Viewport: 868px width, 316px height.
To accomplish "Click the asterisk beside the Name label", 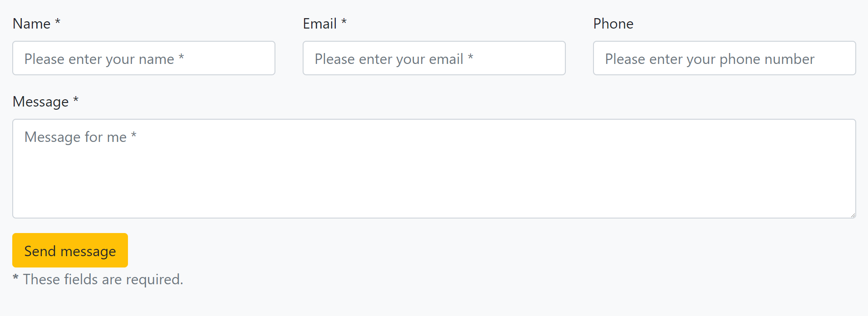I will [58, 22].
